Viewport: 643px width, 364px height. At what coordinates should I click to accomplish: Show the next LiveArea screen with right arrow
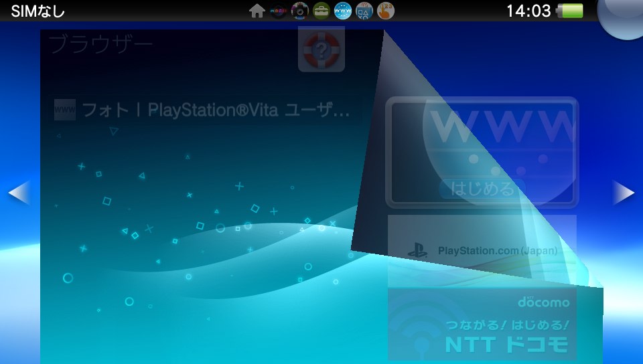tap(624, 192)
